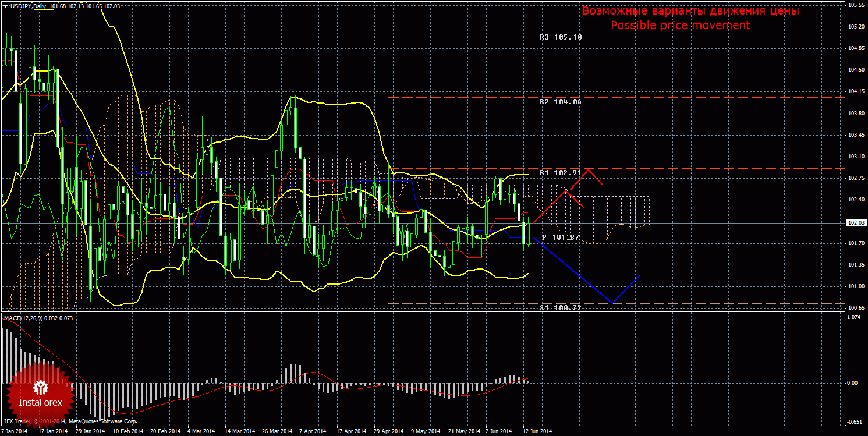Select the red upward forecast line peak
The width and height of the screenshot is (868, 436).
[589, 169]
